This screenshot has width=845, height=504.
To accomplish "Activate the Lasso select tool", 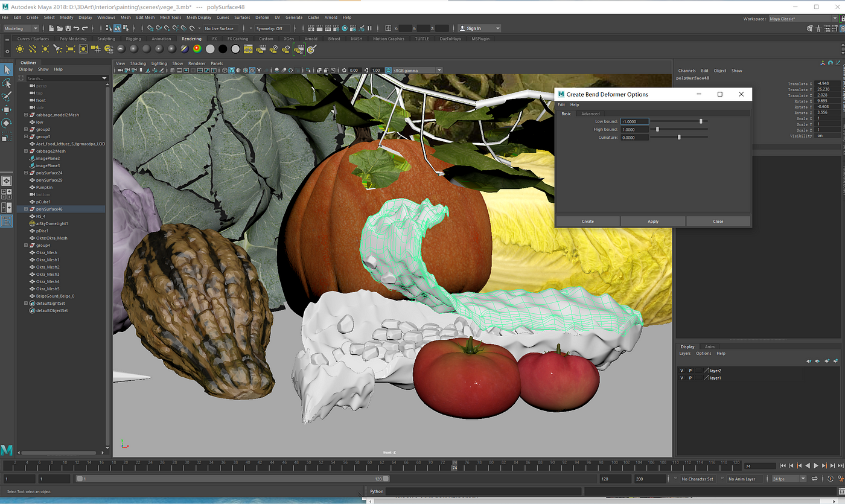I will [7, 83].
